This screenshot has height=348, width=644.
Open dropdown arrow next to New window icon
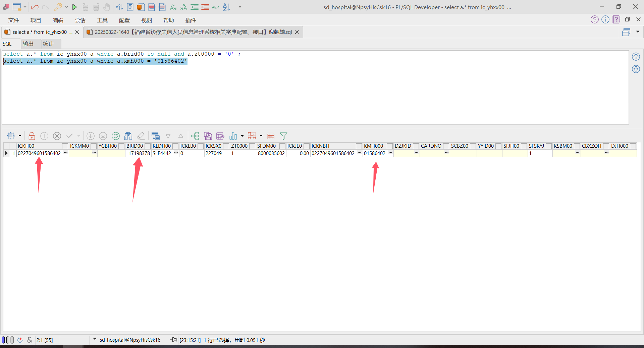25,7
